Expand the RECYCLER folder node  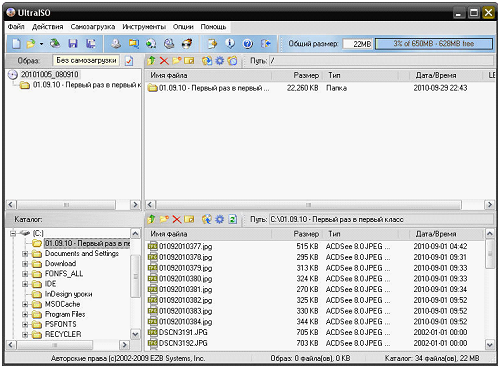point(25,334)
